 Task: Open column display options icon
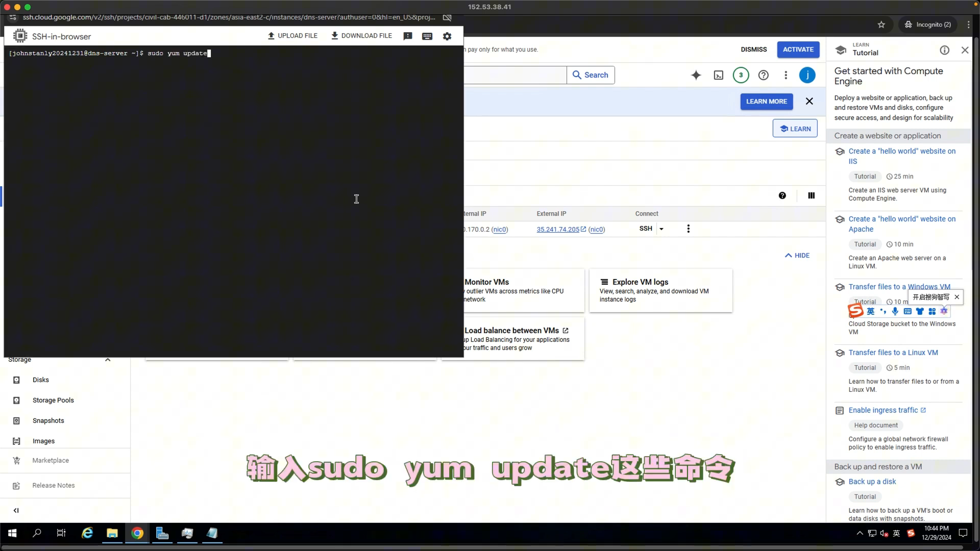click(x=812, y=196)
